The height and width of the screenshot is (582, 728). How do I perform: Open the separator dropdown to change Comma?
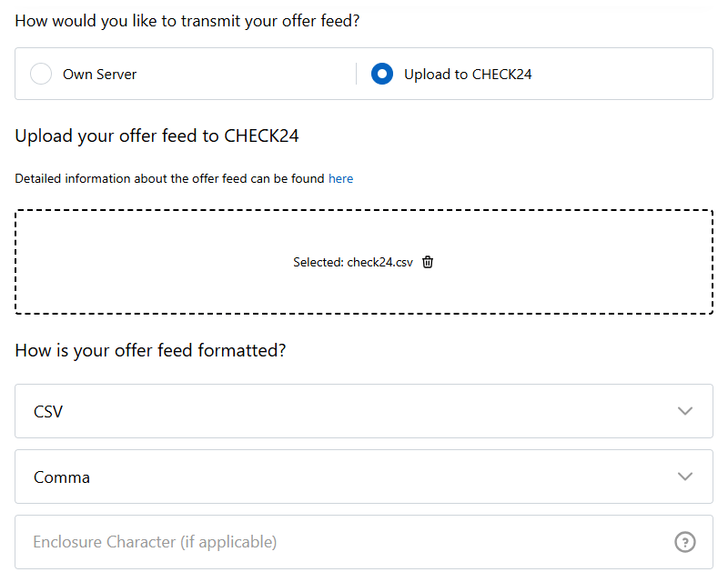point(364,477)
